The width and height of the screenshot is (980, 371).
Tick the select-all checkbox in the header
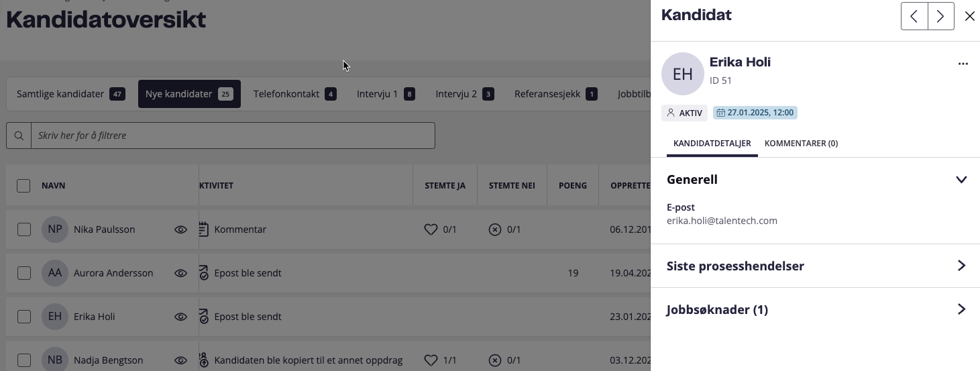(x=23, y=186)
